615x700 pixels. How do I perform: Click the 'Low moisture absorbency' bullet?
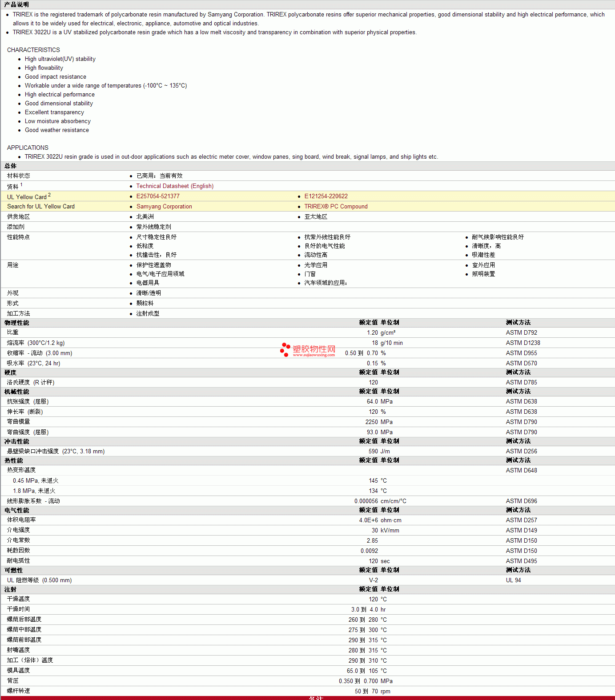(58, 121)
